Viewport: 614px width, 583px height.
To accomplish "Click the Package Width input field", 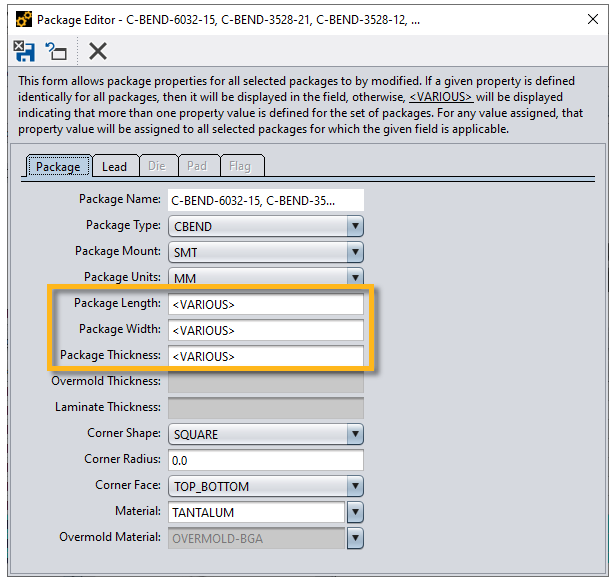I will pyautogui.click(x=266, y=330).
